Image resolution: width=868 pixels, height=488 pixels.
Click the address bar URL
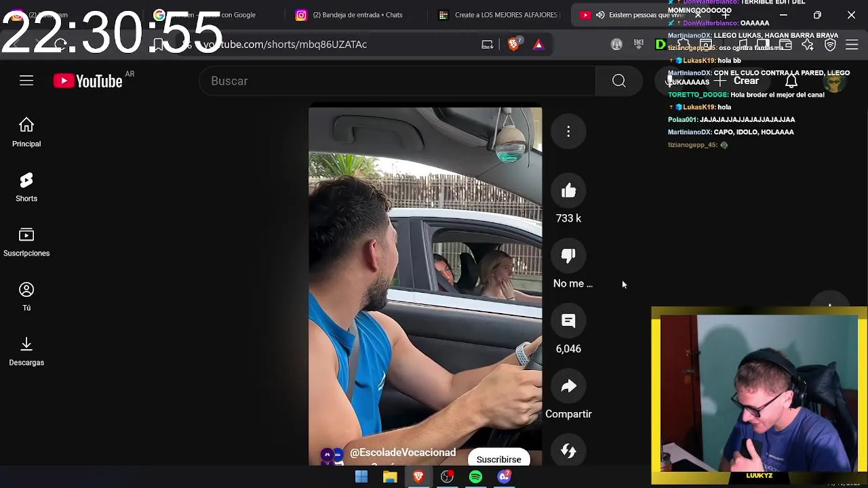(x=285, y=44)
